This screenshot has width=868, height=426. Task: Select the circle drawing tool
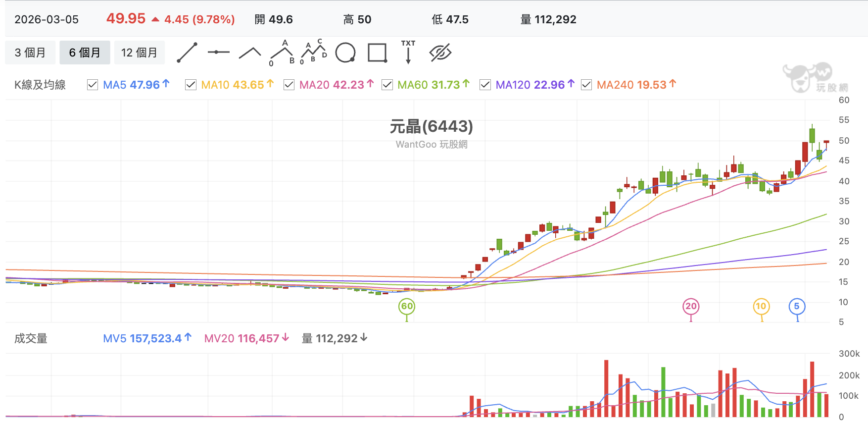345,53
